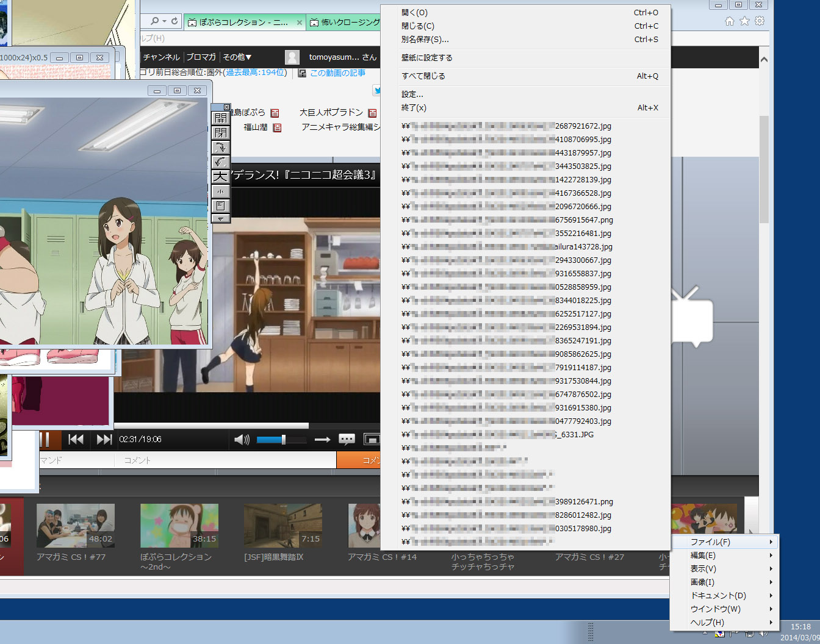Viewport: 820px width, 644px height.
Task: Skip to the next video in the player
Action: (x=104, y=439)
